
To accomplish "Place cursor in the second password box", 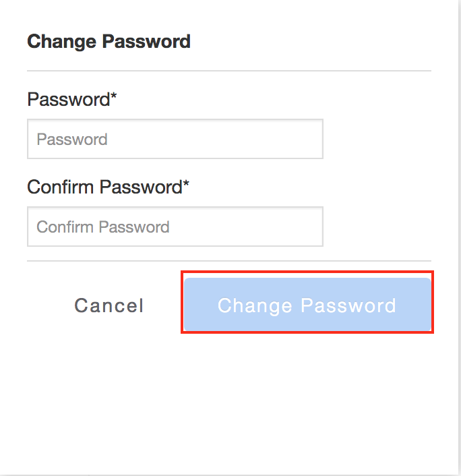I will pyautogui.click(x=175, y=227).
